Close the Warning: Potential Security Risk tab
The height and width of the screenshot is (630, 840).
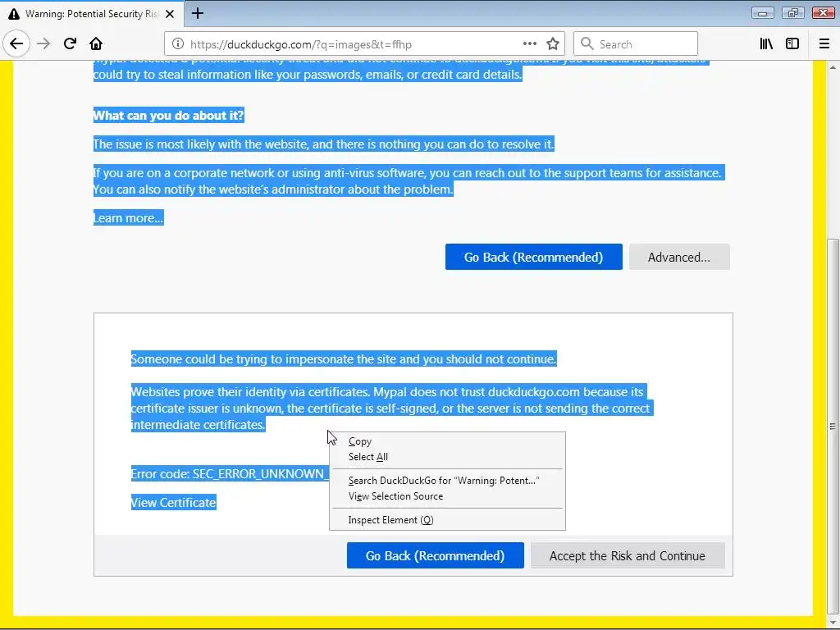170,14
